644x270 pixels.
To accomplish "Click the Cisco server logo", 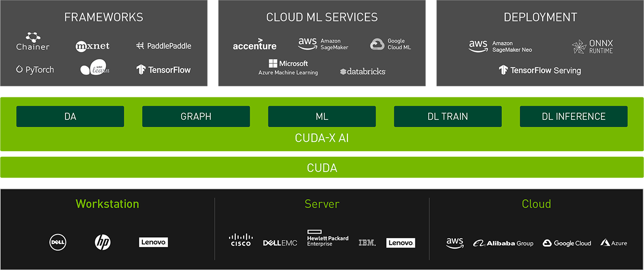I will click(241, 240).
